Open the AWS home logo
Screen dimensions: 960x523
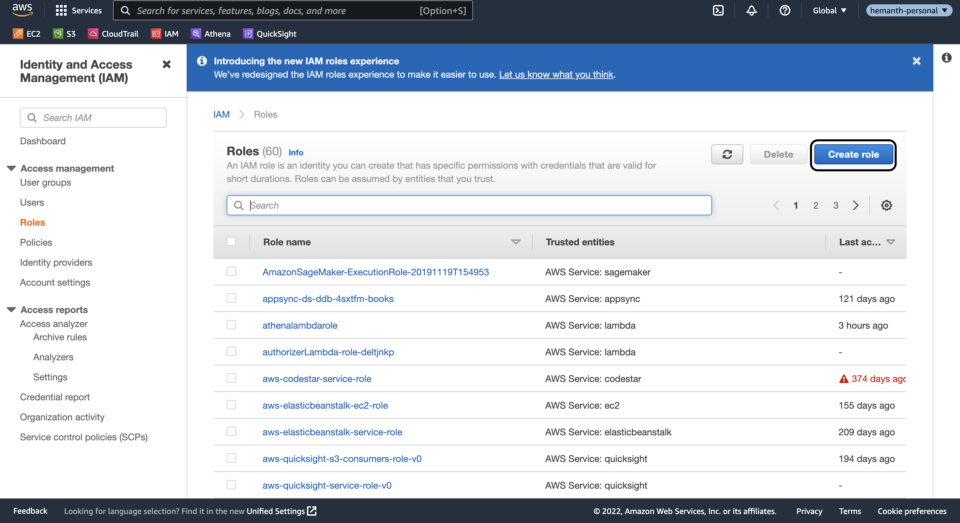[x=22, y=10]
